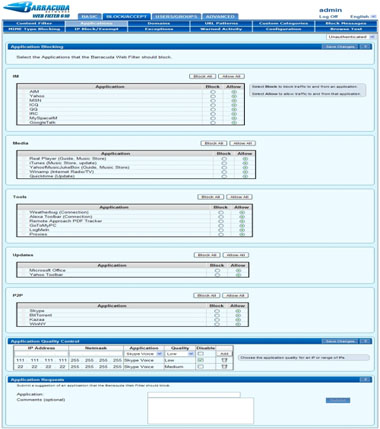
Task: Open help for Application Blocking section
Action: tap(366, 47)
